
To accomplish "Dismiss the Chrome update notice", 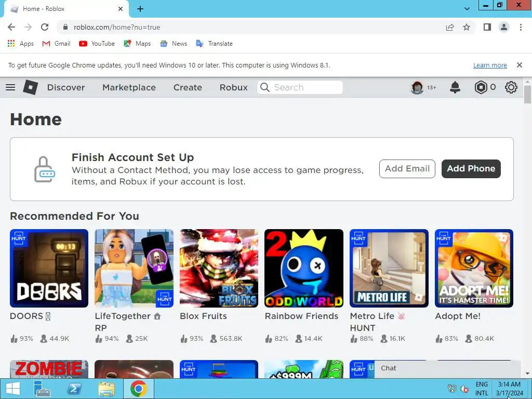I will click(520, 65).
